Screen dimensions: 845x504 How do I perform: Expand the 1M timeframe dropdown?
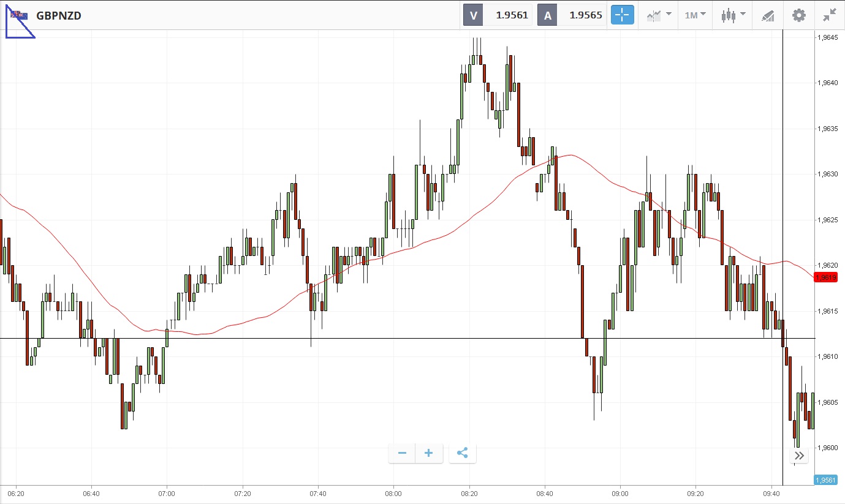coord(695,15)
